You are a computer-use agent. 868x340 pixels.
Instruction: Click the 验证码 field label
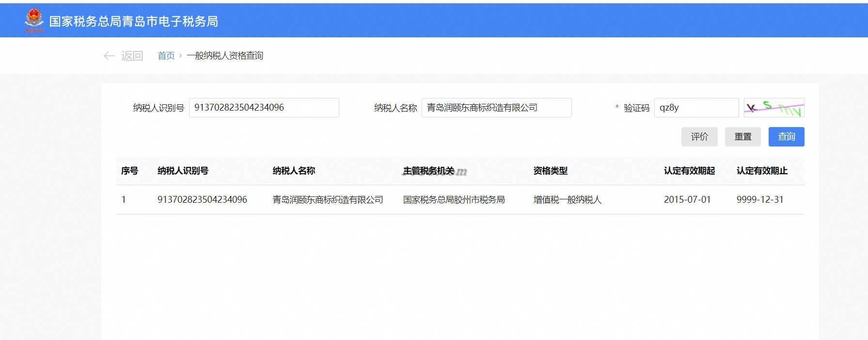pos(636,108)
